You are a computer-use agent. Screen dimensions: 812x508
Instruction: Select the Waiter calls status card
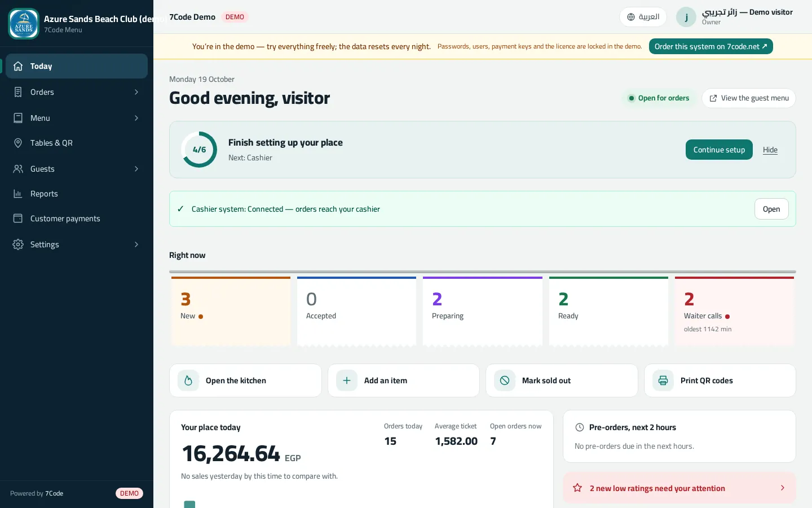pos(734,311)
